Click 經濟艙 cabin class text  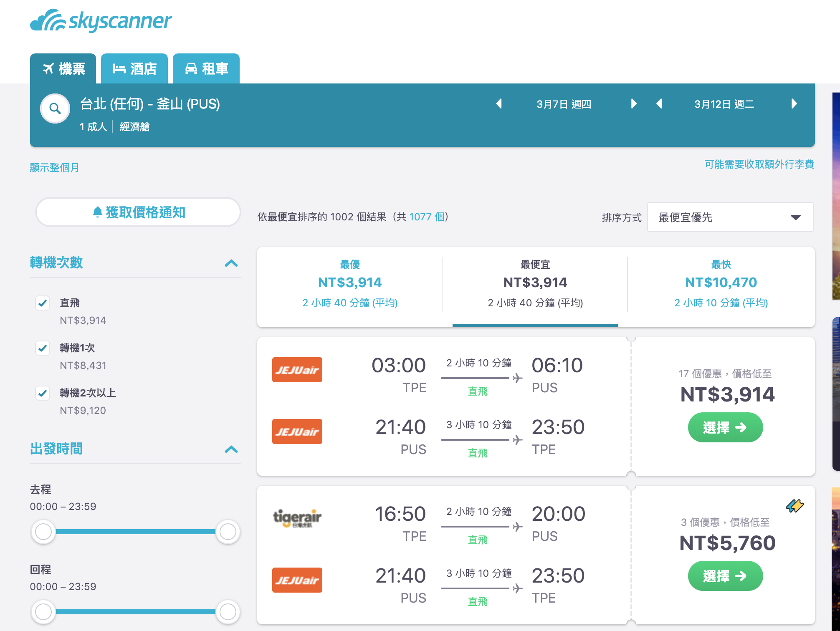134,126
